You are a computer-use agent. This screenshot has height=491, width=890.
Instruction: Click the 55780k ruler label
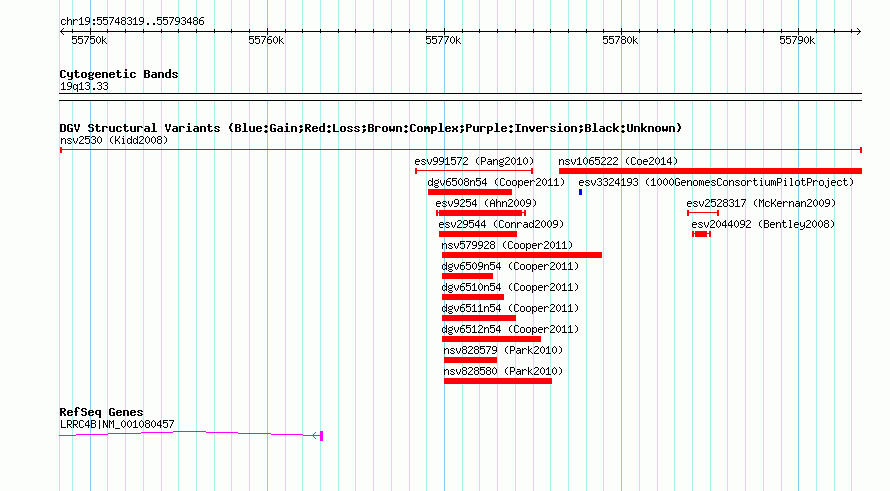pyautogui.click(x=620, y=40)
